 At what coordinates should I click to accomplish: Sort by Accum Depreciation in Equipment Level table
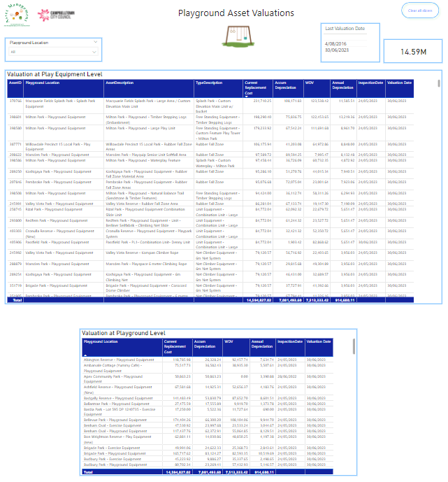[x=285, y=85]
